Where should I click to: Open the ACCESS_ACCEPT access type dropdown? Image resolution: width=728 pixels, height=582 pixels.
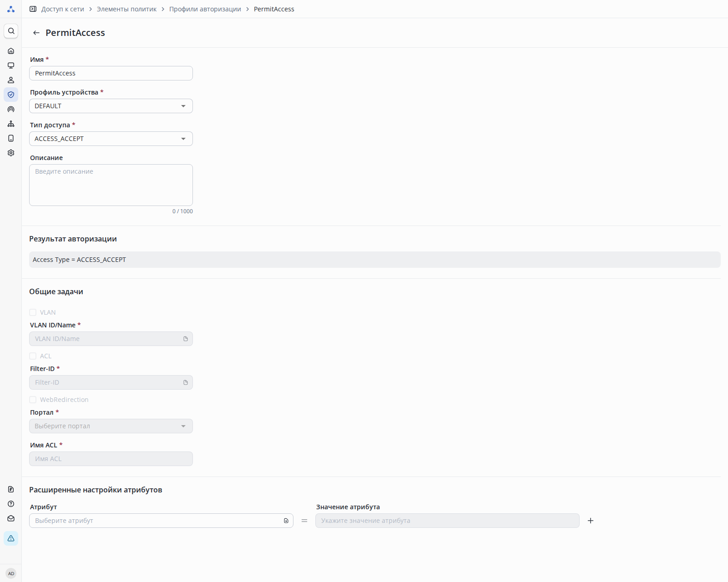coord(111,139)
